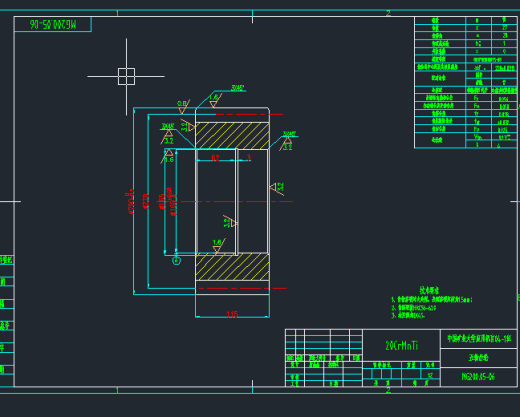Select the 0.8 surface roughness symbol

point(183,106)
